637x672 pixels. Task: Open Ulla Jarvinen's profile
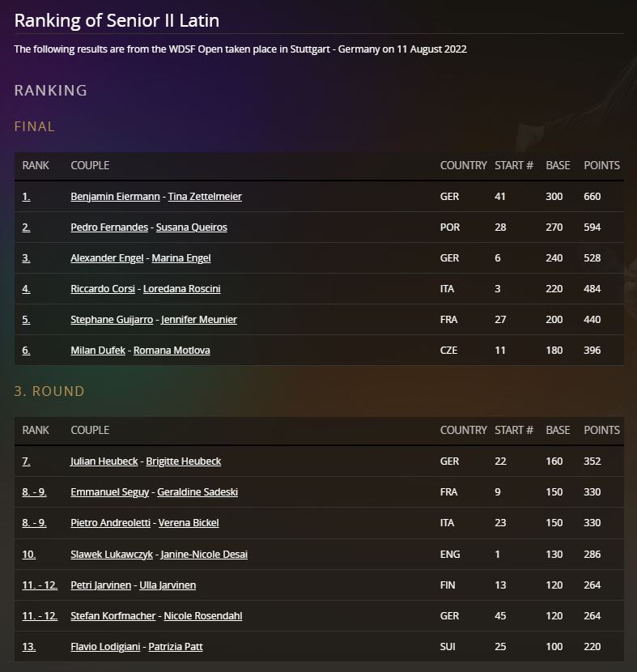[168, 585]
